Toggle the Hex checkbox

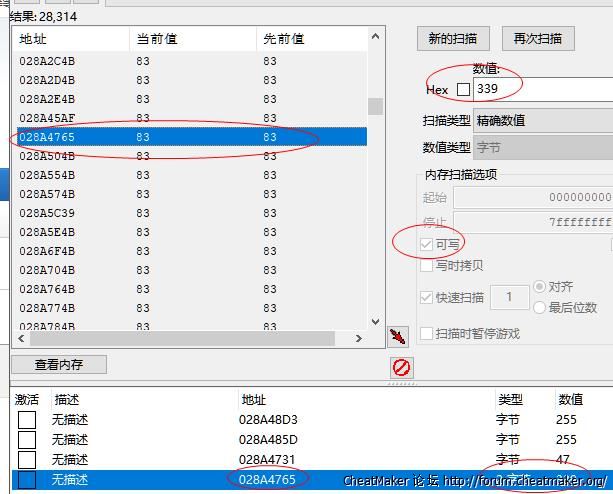(463, 90)
